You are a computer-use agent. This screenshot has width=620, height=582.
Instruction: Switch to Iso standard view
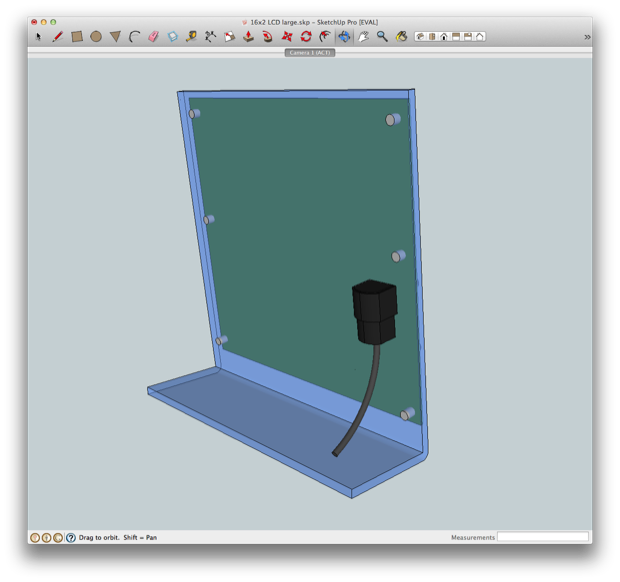420,37
